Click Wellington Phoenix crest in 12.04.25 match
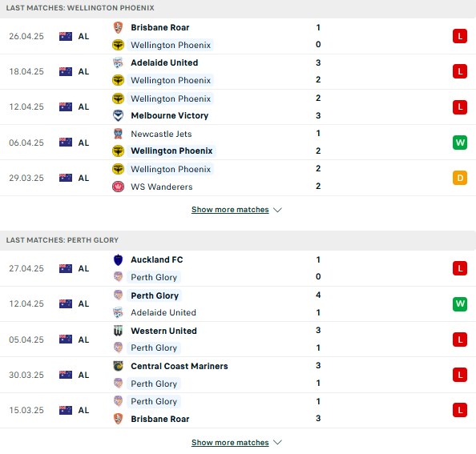 click(x=118, y=98)
